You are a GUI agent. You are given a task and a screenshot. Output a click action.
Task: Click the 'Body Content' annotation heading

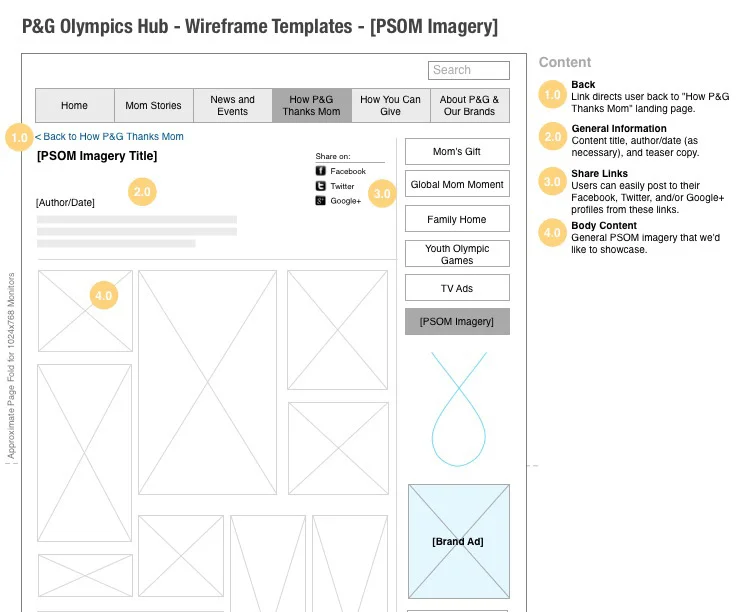tap(604, 226)
